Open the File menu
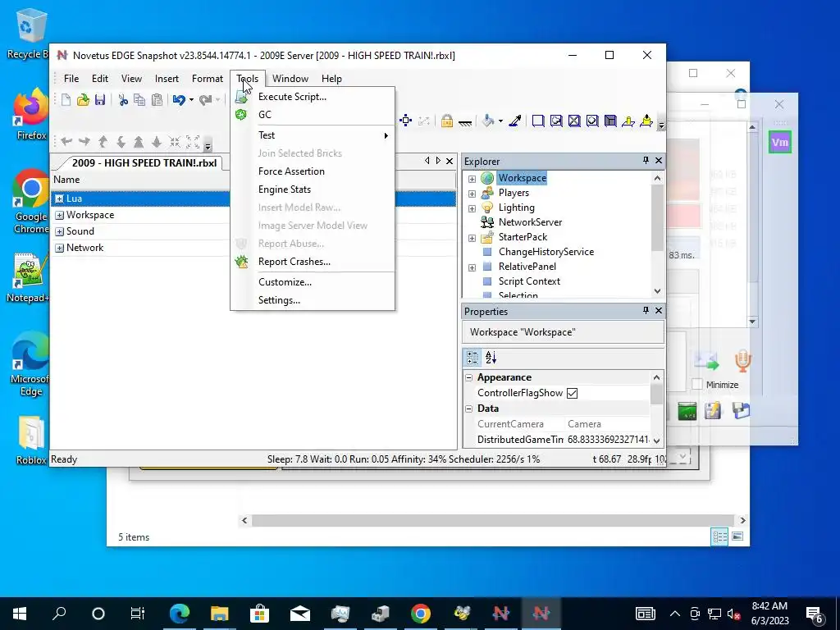This screenshot has width=840, height=630. point(71,79)
